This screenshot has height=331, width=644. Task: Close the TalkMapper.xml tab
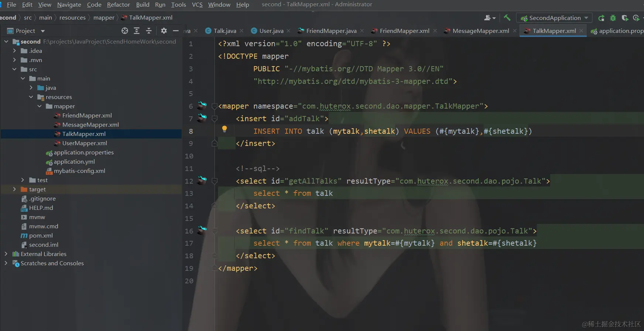tap(581, 31)
